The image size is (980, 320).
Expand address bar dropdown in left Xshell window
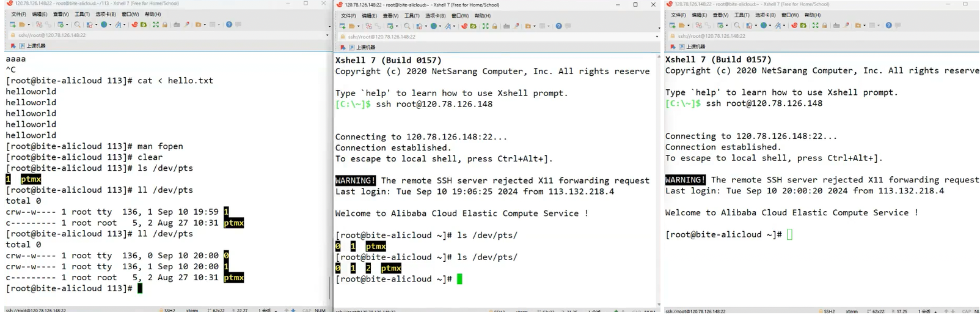point(327,35)
